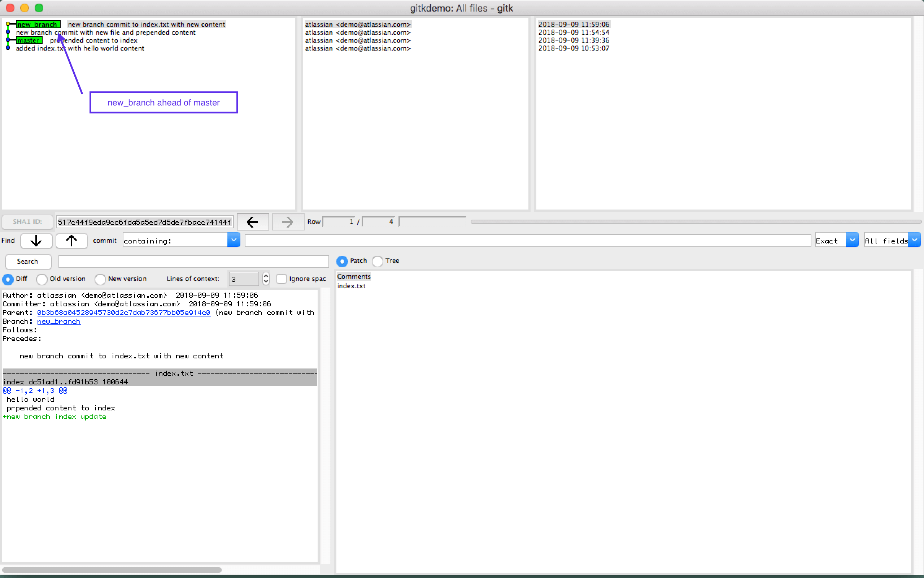Image resolution: width=924 pixels, height=578 pixels.
Task: Select the yellow new_branch commit node
Action: tap(8, 24)
